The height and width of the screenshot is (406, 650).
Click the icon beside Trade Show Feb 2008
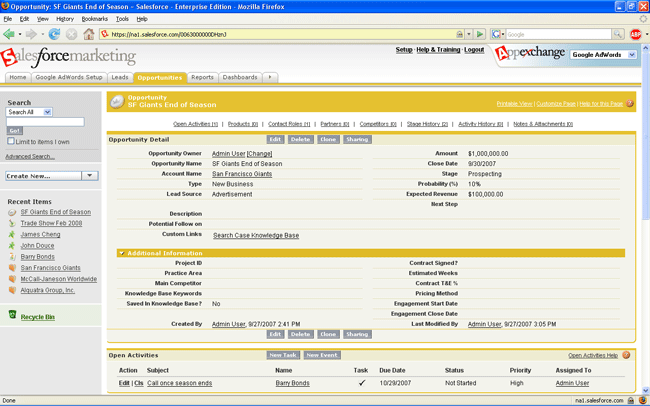(x=12, y=223)
